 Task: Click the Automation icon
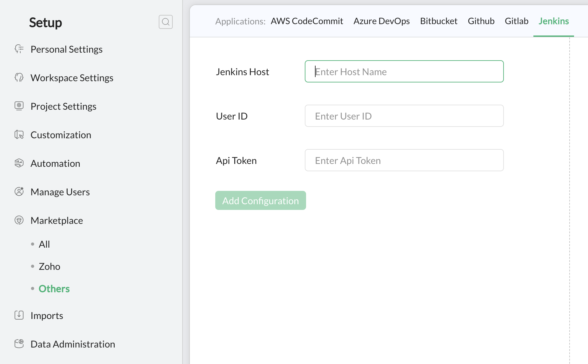(x=19, y=163)
